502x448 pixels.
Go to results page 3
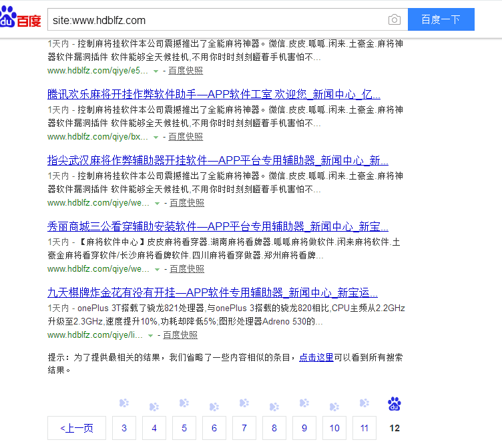click(124, 428)
